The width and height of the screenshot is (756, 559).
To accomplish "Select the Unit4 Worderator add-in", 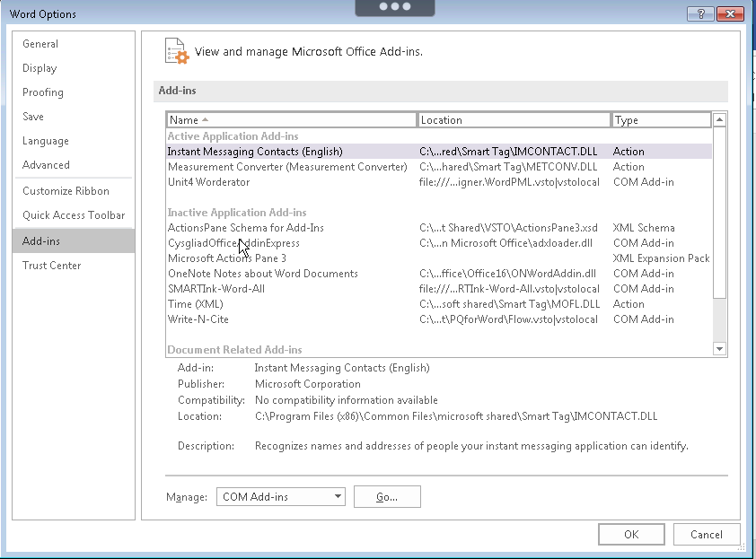I will (439, 182).
